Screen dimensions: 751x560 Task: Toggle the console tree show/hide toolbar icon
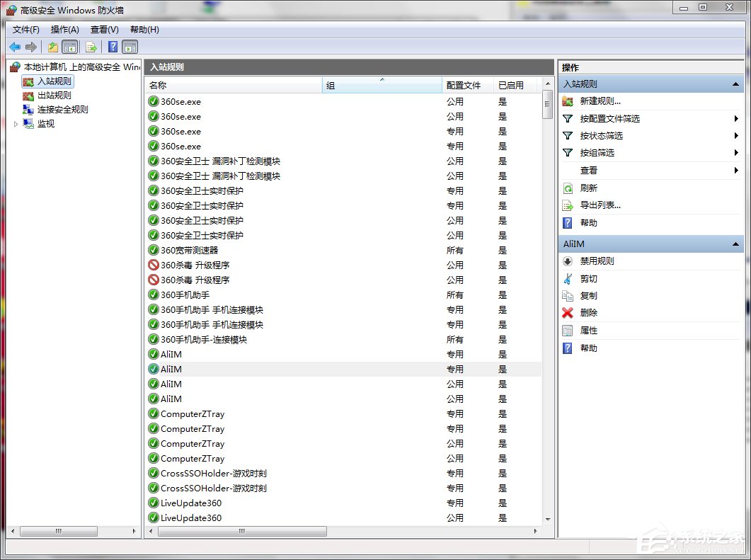pos(69,47)
